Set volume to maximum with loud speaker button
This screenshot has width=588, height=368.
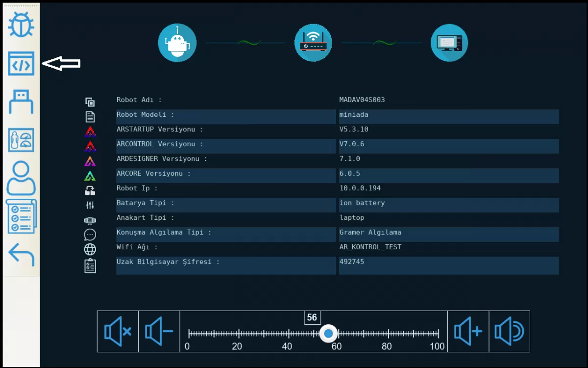(509, 332)
